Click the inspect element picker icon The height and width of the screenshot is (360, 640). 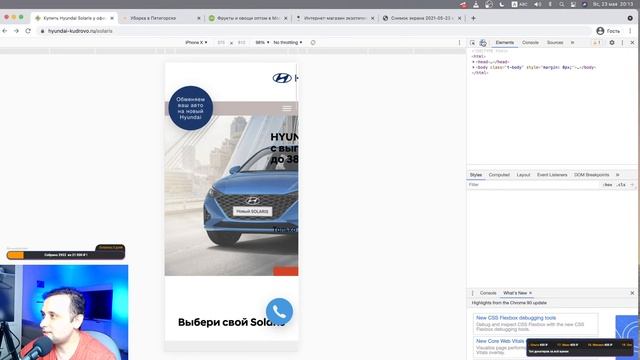click(472, 42)
